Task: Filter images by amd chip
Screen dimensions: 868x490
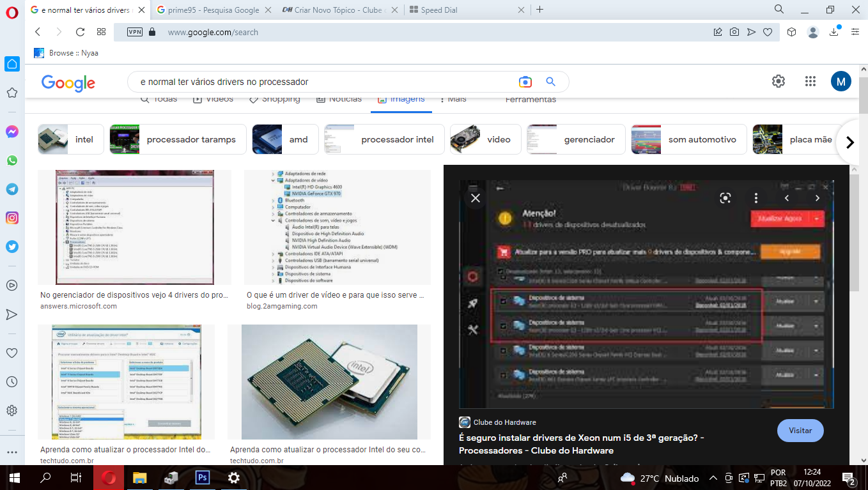Action: tap(285, 139)
